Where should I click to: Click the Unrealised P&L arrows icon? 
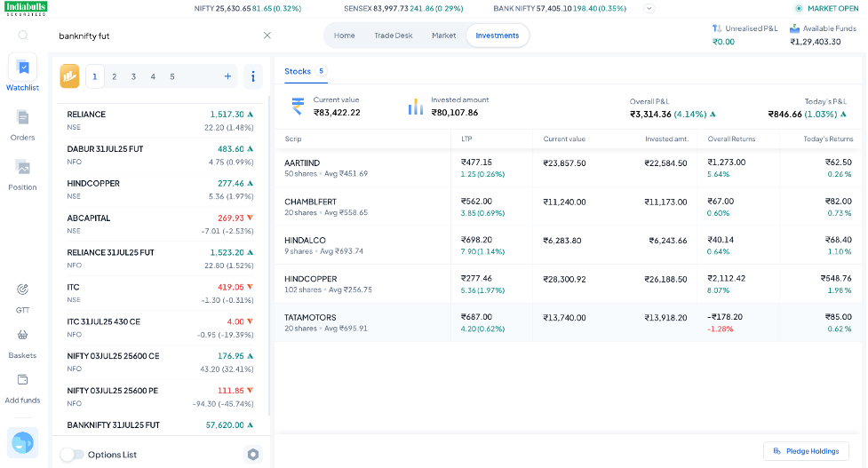pyautogui.click(x=717, y=28)
